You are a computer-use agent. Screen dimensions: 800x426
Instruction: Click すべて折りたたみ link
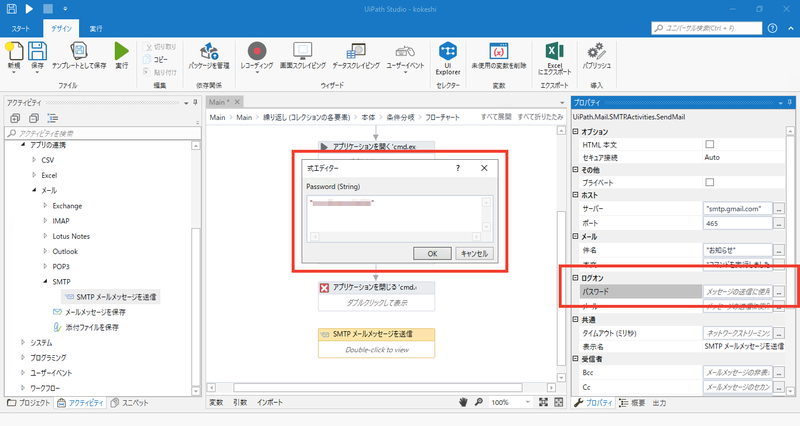(x=540, y=117)
